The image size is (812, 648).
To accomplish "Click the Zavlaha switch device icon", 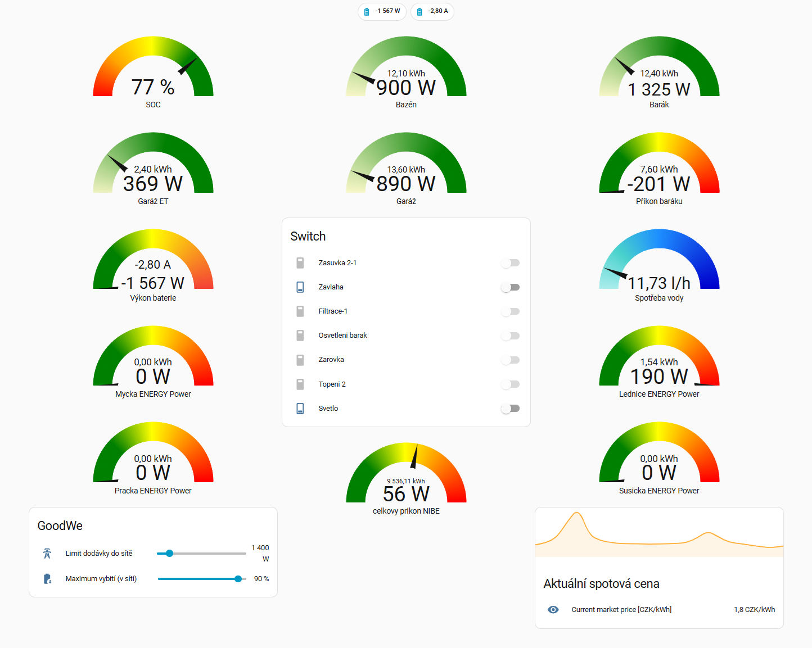I will click(300, 287).
